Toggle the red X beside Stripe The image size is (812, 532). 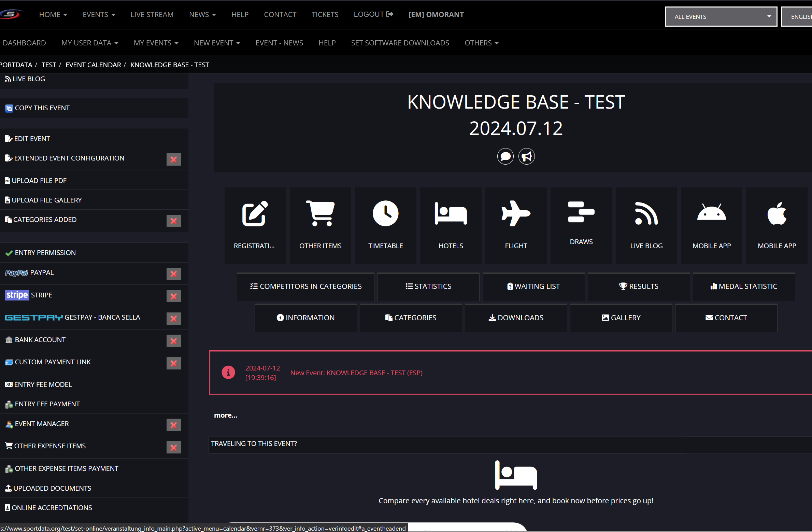[x=173, y=296]
